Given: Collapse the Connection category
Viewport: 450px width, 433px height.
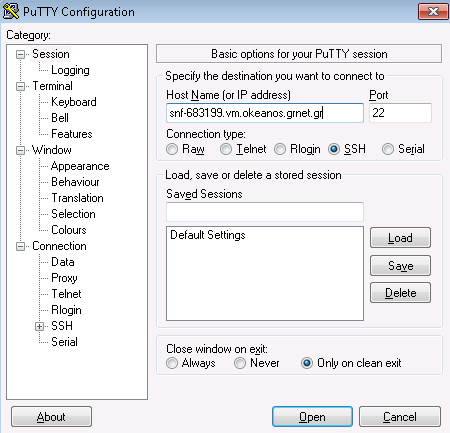Looking at the screenshot, I should (20, 246).
